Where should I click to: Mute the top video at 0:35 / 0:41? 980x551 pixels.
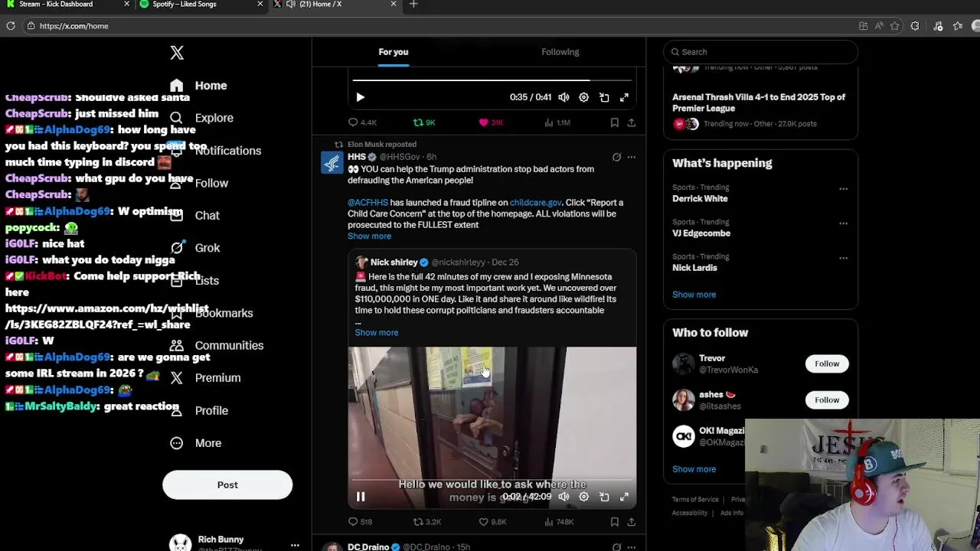point(563,97)
